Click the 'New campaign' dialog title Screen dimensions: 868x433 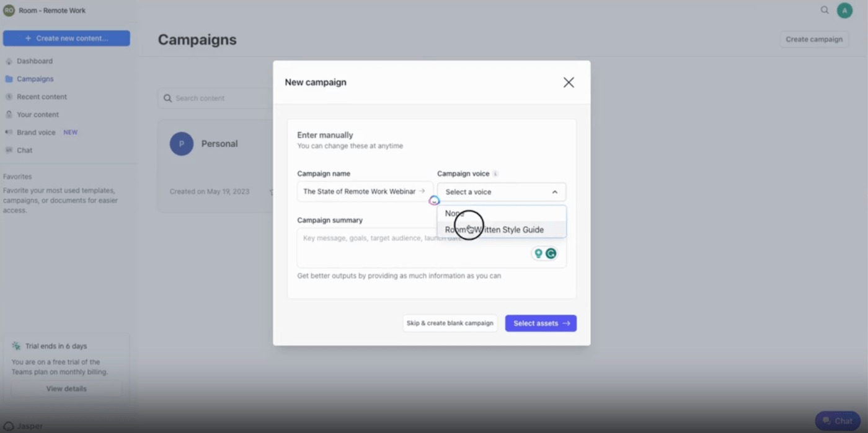pyautogui.click(x=316, y=82)
